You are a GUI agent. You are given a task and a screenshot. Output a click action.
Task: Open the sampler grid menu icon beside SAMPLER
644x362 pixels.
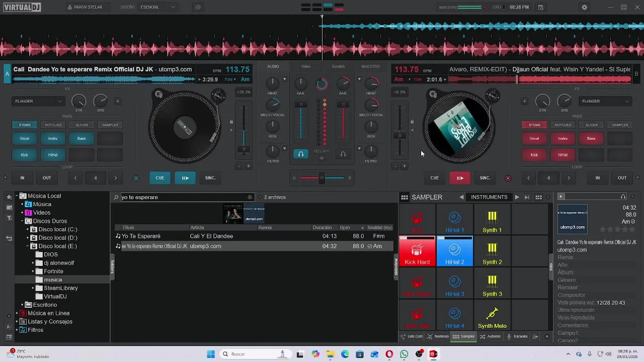[x=405, y=197]
